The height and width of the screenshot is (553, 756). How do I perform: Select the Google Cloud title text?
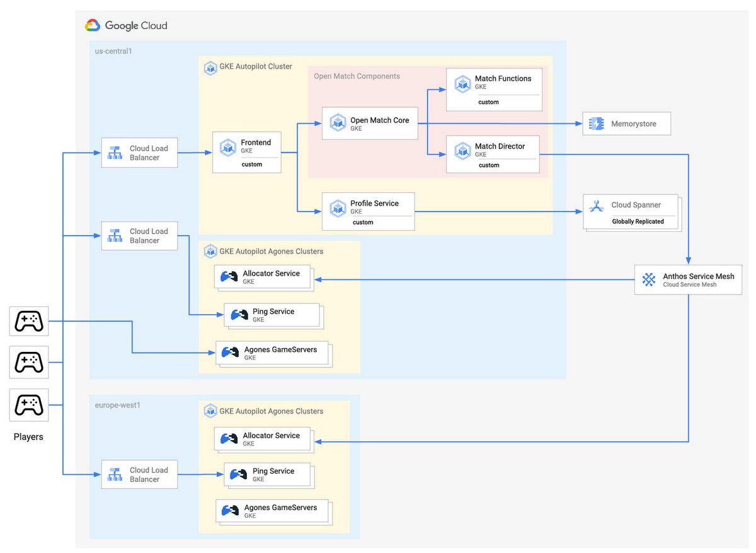point(136,26)
